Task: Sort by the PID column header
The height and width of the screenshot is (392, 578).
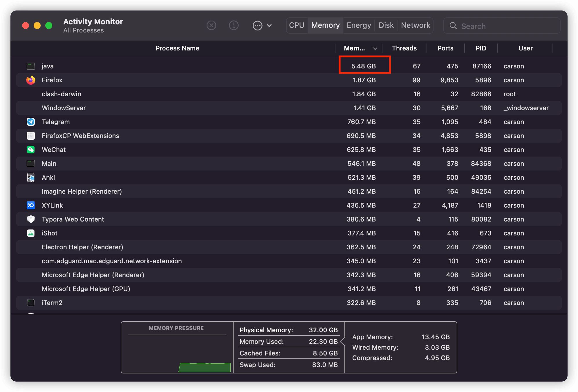Action: pyautogui.click(x=481, y=48)
